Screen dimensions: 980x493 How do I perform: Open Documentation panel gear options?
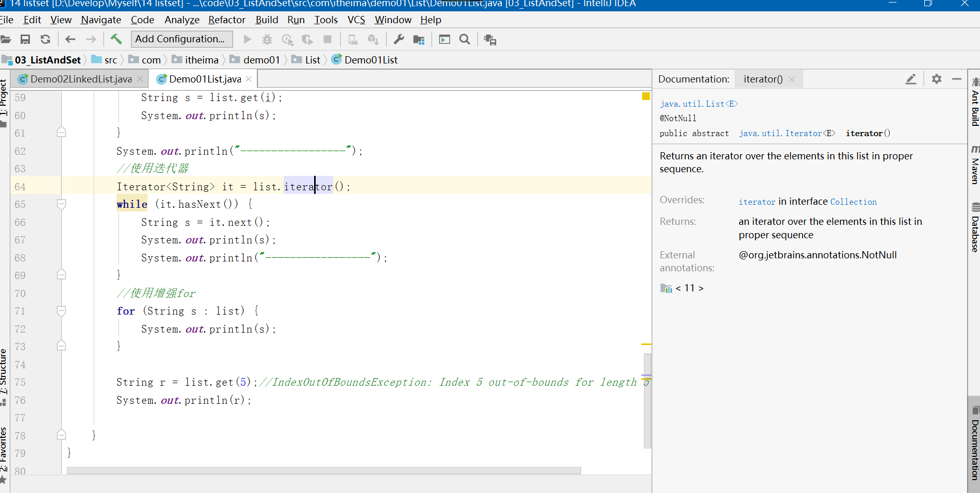(937, 79)
